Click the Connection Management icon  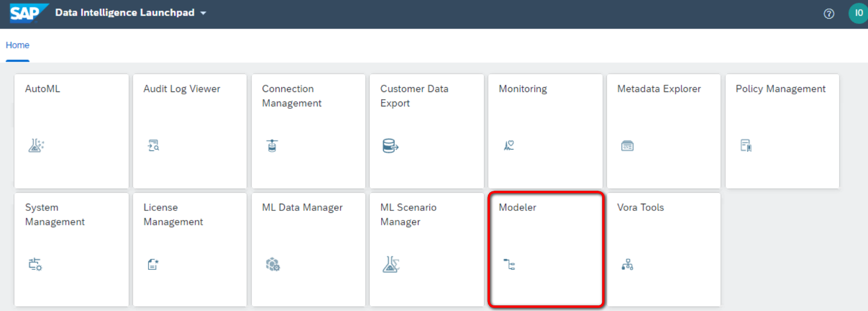pos(272,145)
